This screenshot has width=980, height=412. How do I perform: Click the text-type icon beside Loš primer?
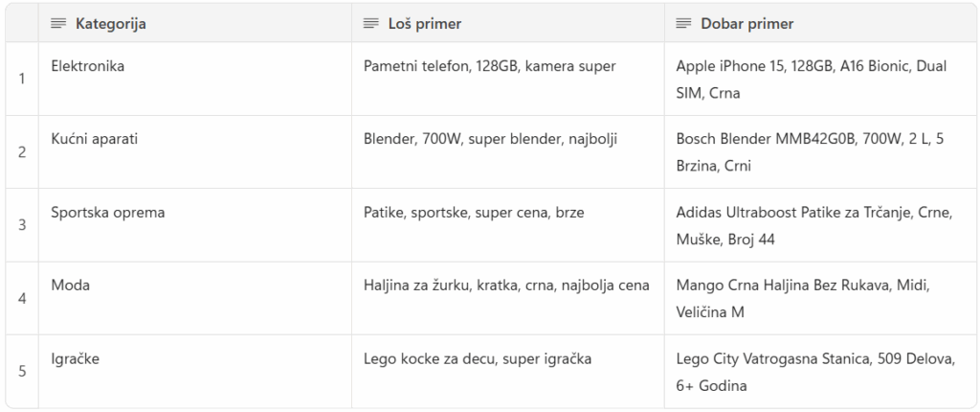[371, 24]
